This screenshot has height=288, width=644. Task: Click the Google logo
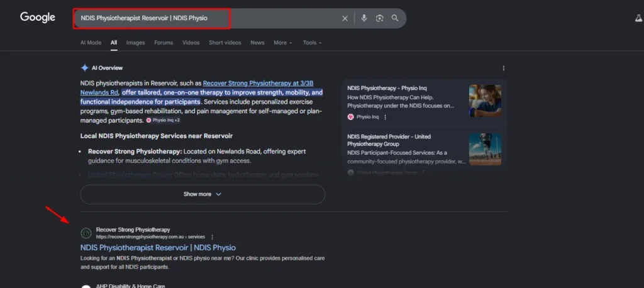point(38,18)
